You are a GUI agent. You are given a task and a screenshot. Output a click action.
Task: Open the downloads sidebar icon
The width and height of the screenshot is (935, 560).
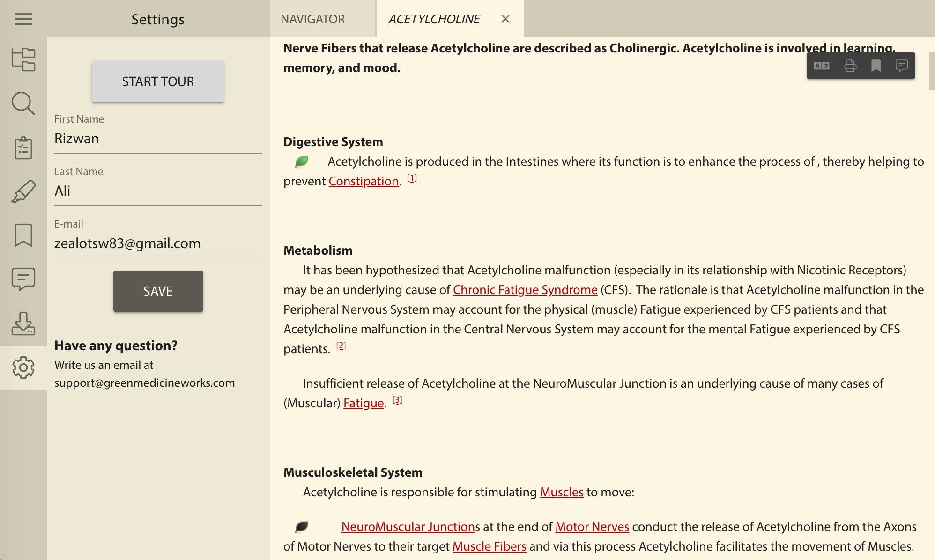click(x=23, y=324)
